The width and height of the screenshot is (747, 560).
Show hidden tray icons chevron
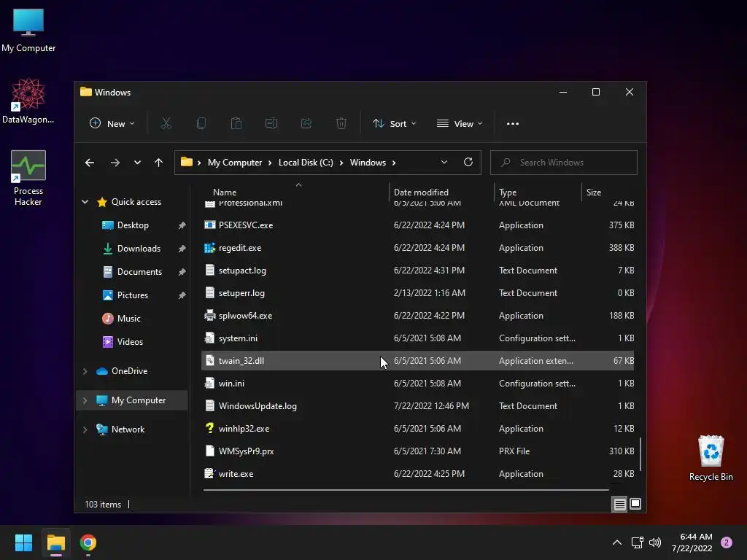pyautogui.click(x=617, y=542)
